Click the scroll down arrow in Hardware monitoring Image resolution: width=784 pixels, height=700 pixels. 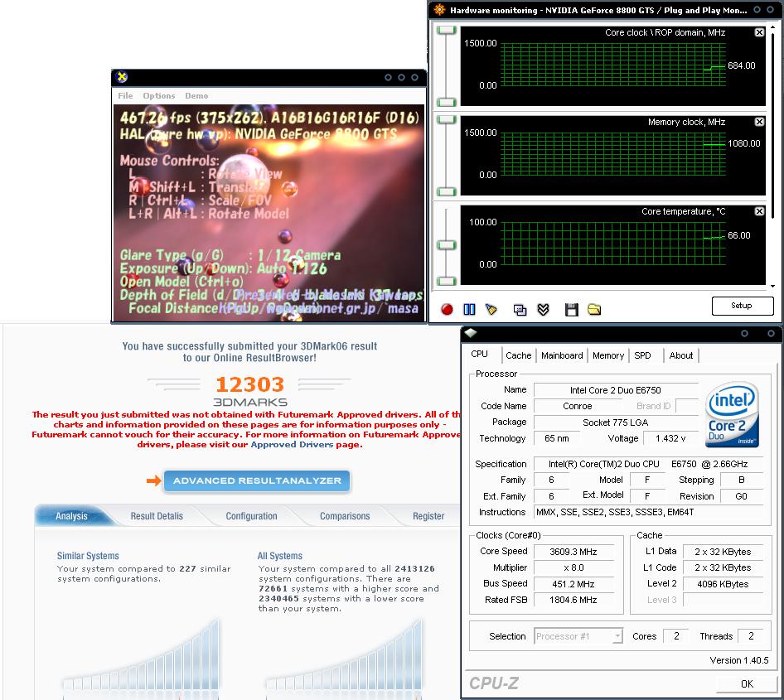(773, 287)
